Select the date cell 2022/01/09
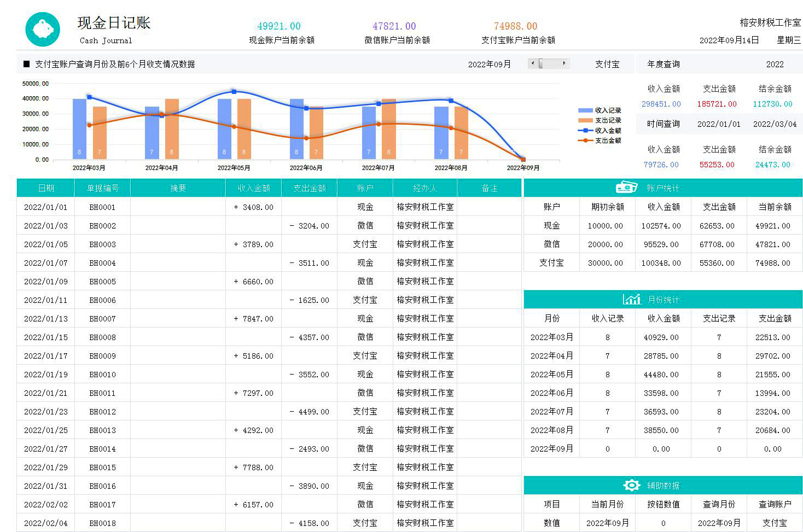The height and width of the screenshot is (532, 803). (46, 282)
